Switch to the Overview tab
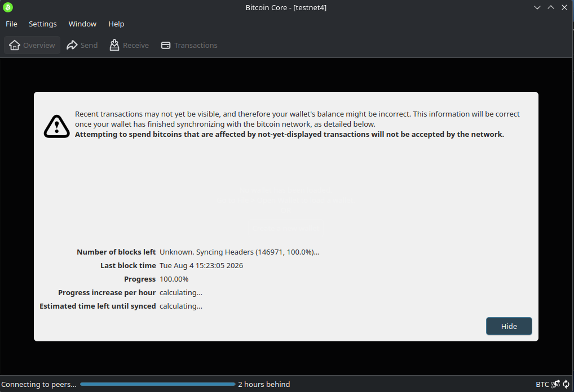 point(32,45)
